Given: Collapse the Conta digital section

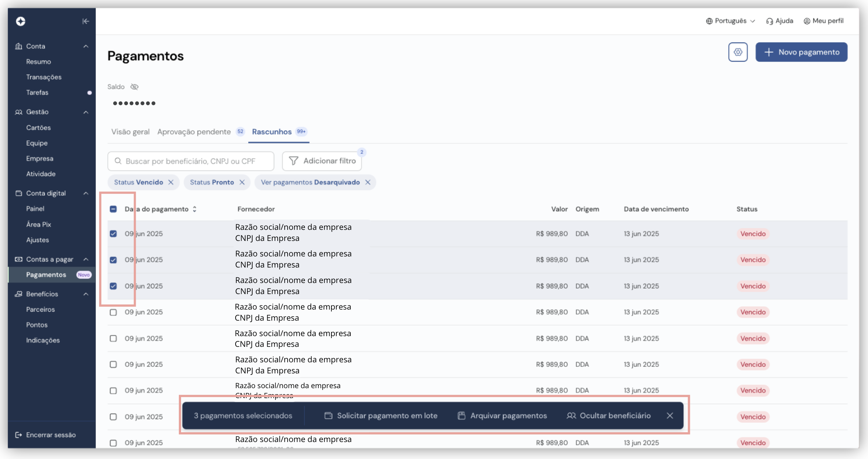Looking at the screenshot, I should 86,193.
